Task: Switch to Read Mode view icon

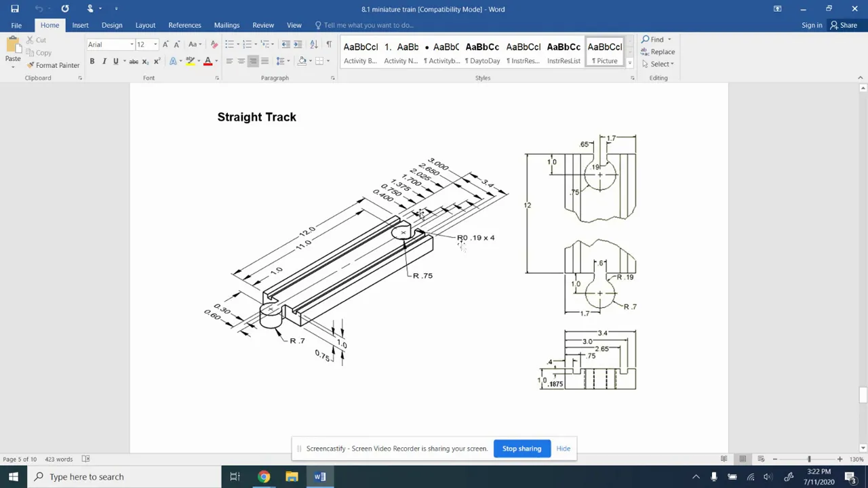Action: [724, 460]
